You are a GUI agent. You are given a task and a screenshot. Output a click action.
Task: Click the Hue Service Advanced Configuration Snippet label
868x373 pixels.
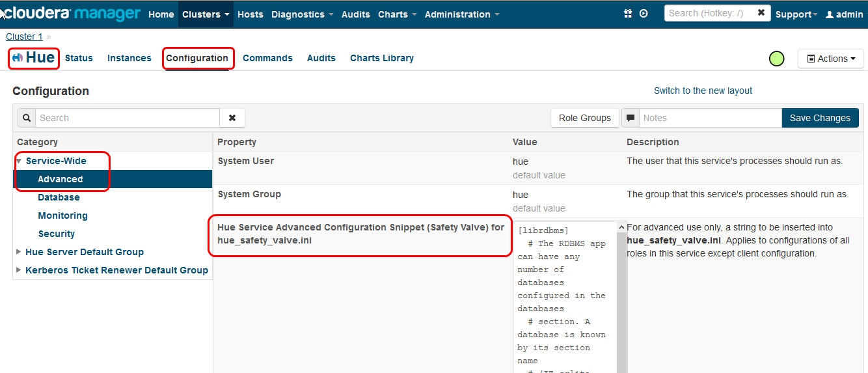[x=360, y=234]
